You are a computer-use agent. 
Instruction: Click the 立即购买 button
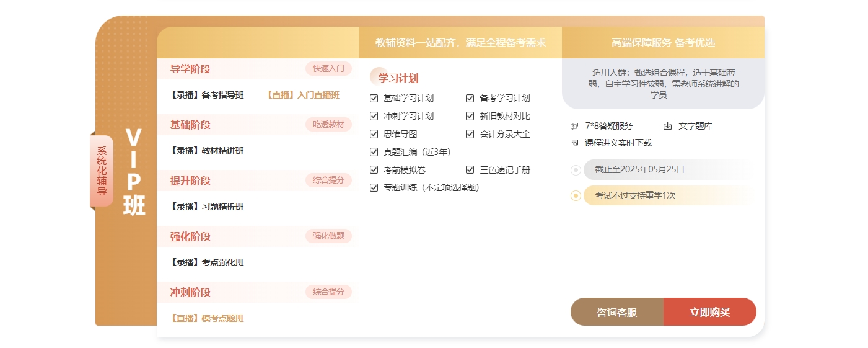pos(709,312)
